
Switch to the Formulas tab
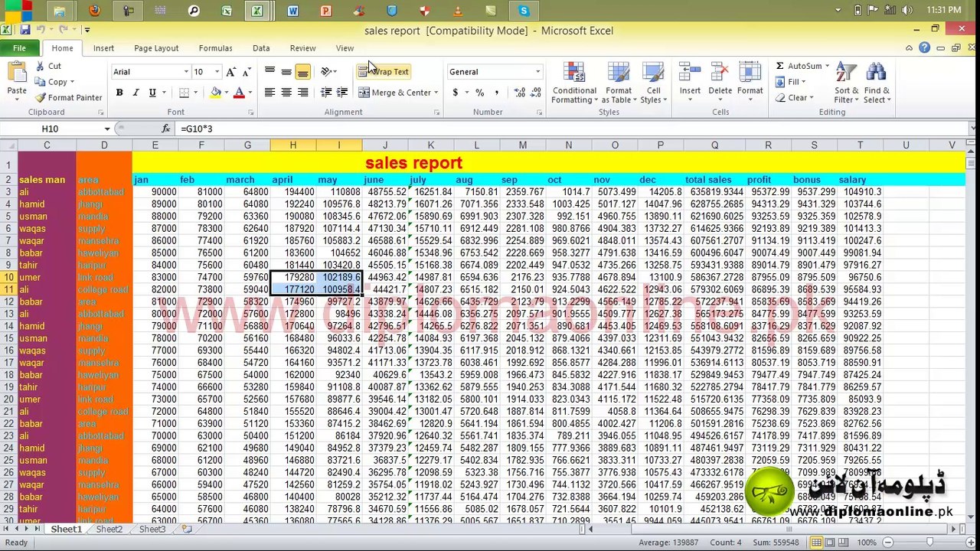pos(215,48)
